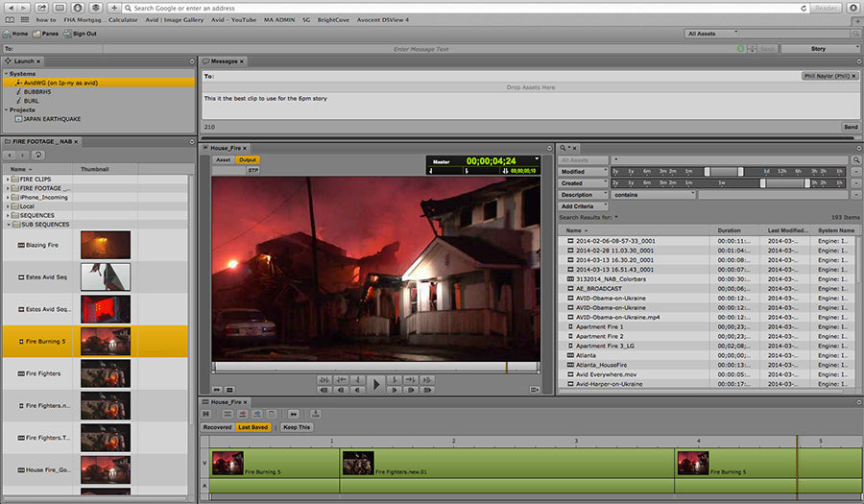Viewport: 864px width, 504px height.
Task: Open the Description criteria dropdown
Action: (583, 195)
